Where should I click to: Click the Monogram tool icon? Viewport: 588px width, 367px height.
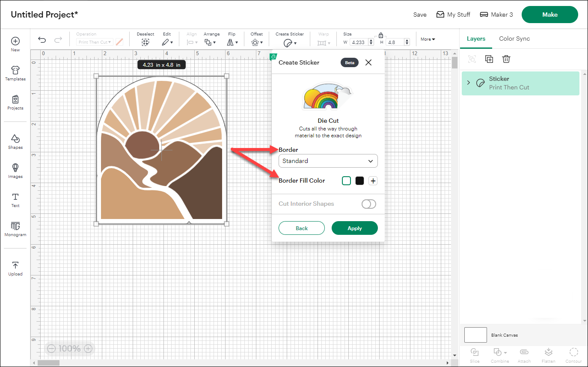[x=15, y=229]
